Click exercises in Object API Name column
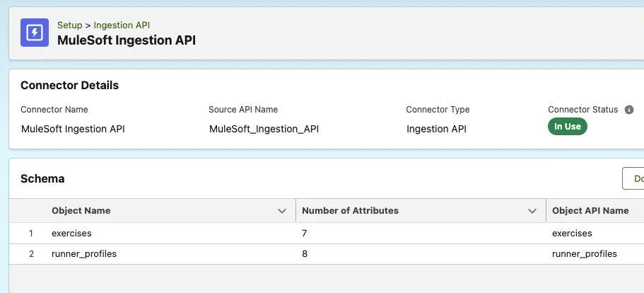Image resolution: width=644 pixels, height=293 pixels. pyautogui.click(x=572, y=234)
